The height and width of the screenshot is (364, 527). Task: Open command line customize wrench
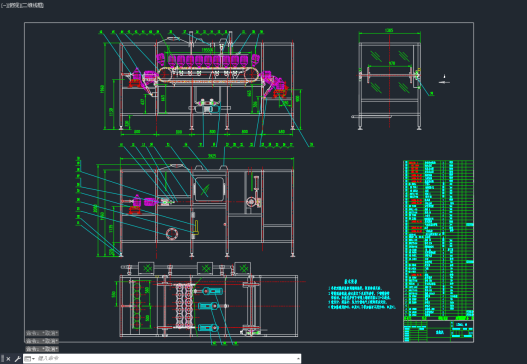(x=17, y=359)
